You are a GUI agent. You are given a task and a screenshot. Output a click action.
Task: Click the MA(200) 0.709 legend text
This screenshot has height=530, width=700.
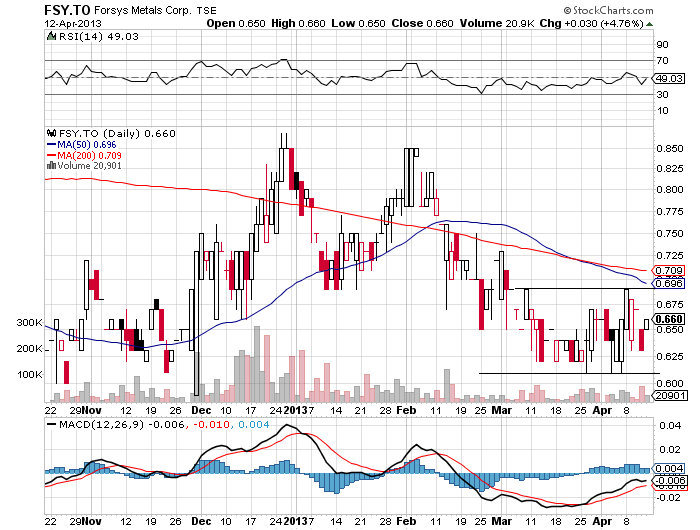coord(89,155)
